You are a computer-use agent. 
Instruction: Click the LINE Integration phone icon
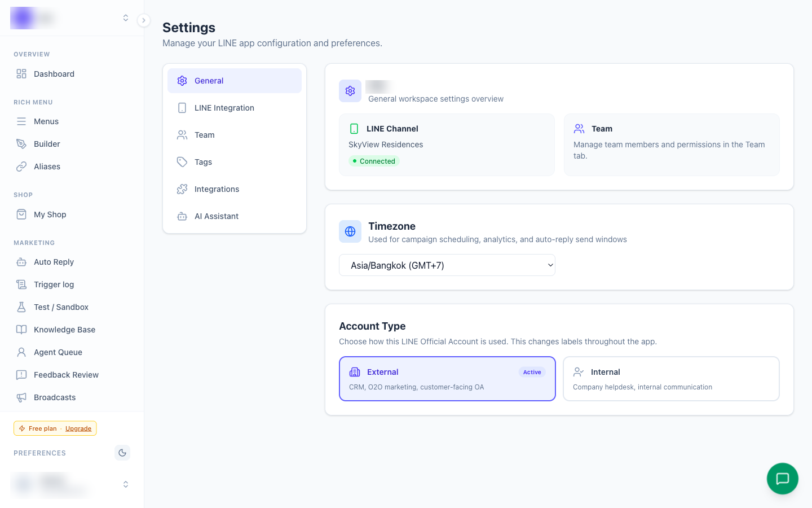pyautogui.click(x=182, y=108)
